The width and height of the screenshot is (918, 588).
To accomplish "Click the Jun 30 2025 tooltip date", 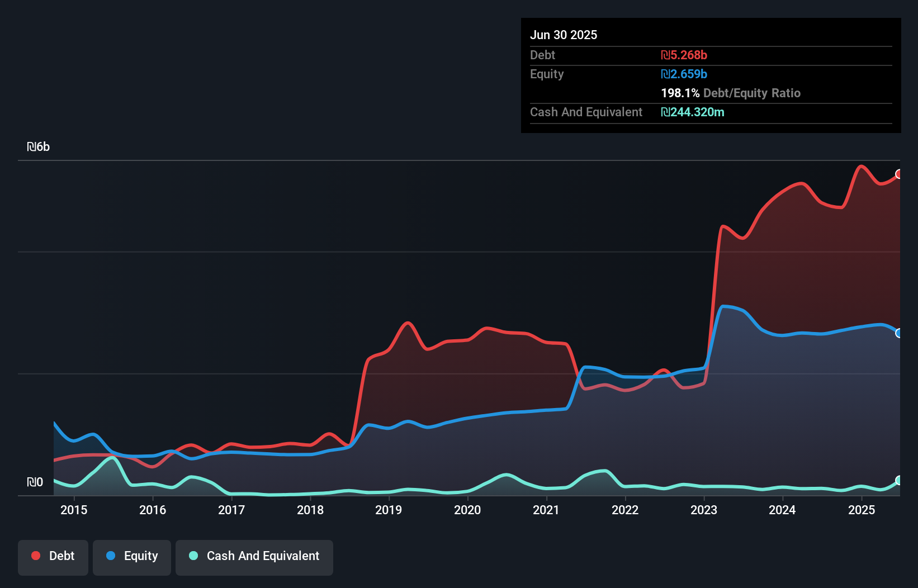I will pyautogui.click(x=564, y=35).
